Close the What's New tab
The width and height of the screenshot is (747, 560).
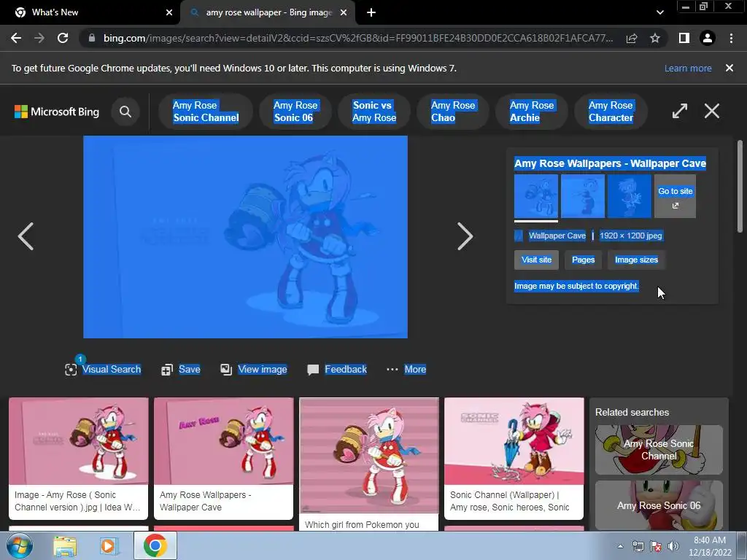coord(169,12)
